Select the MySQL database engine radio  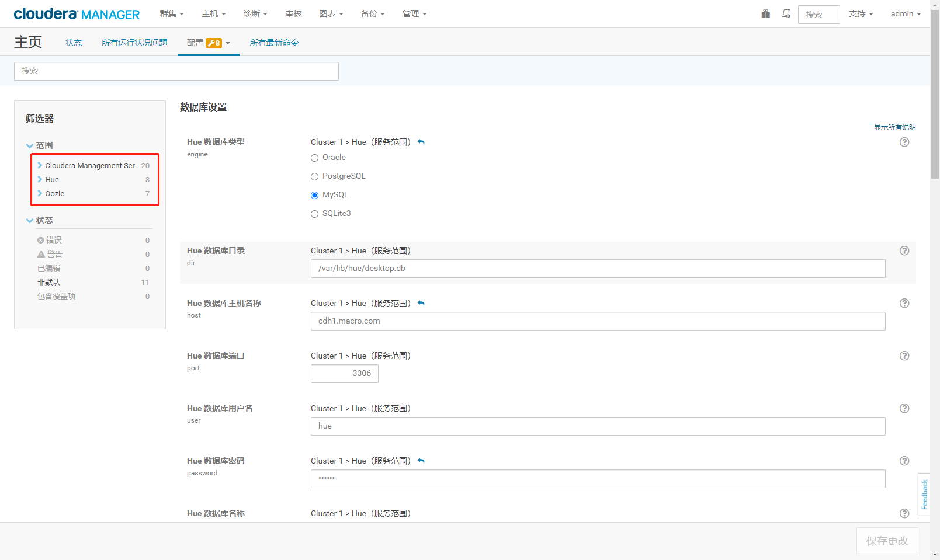tap(314, 195)
